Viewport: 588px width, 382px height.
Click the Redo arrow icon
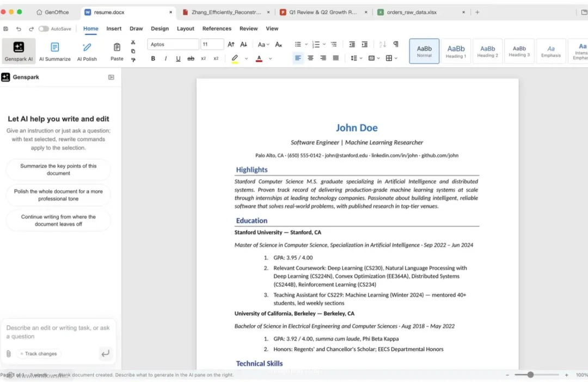tap(31, 28)
